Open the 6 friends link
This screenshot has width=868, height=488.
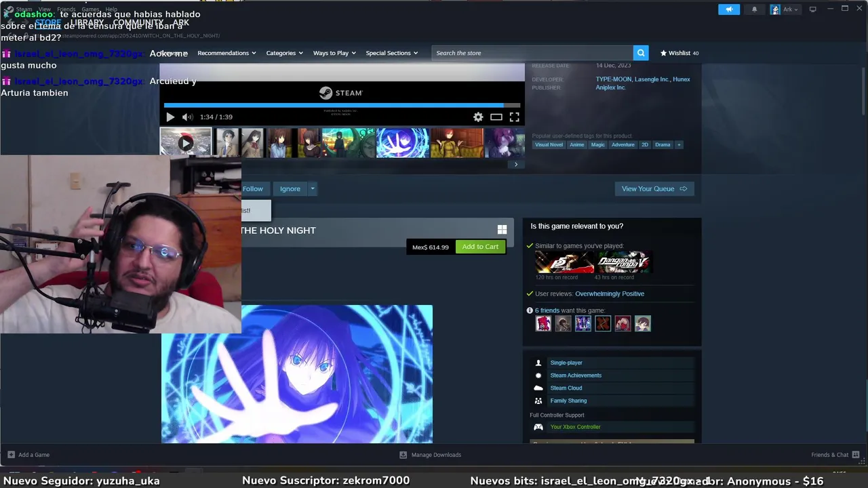click(547, 310)
